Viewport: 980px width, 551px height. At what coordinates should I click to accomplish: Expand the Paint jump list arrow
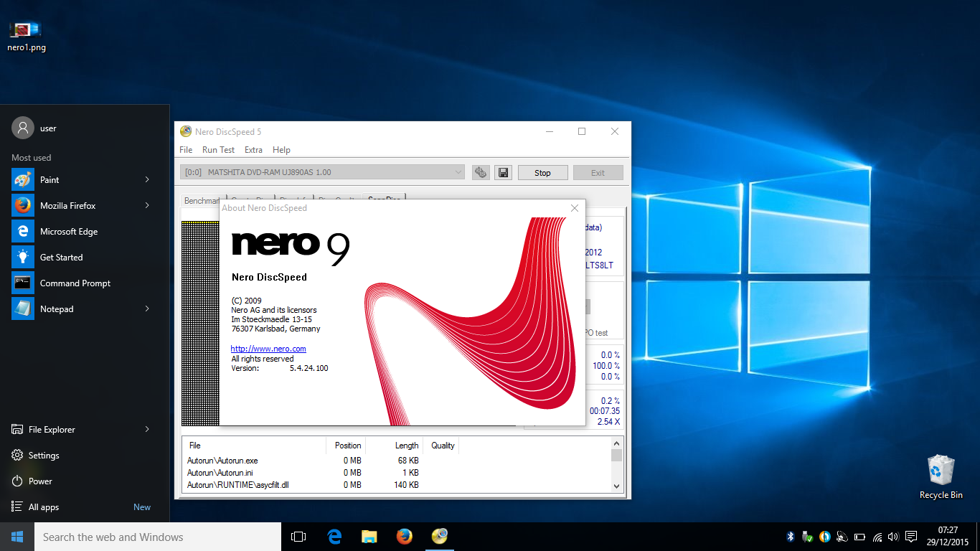(147, 180)
